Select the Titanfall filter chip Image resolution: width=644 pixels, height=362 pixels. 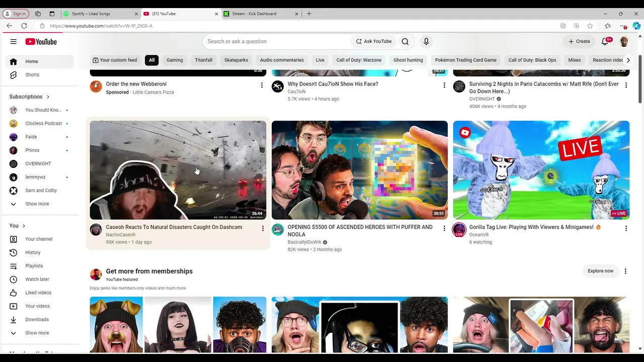point(204,60)
